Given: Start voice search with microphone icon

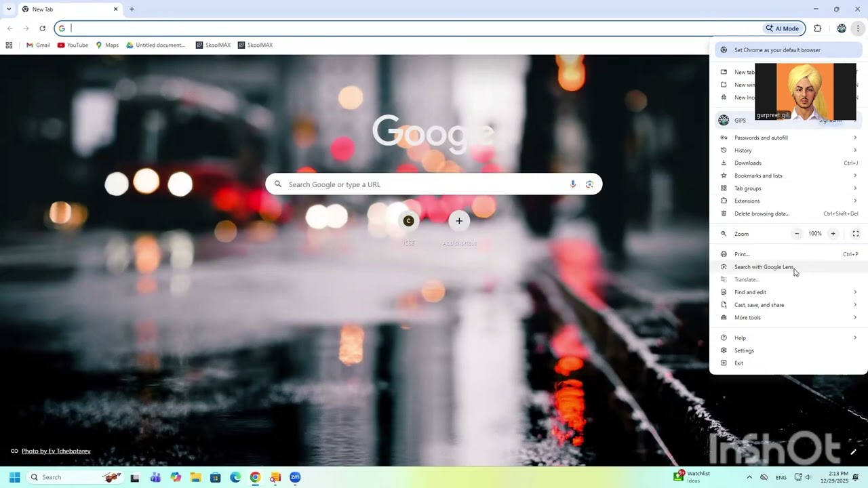Looking at the screenshot, I should pos(573,184).
